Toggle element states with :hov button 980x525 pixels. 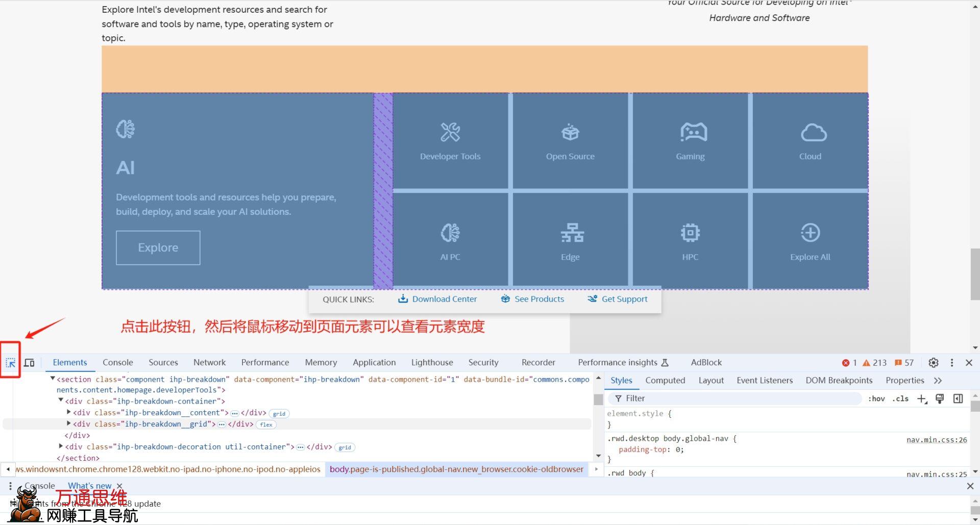click(x=876, y=398)
